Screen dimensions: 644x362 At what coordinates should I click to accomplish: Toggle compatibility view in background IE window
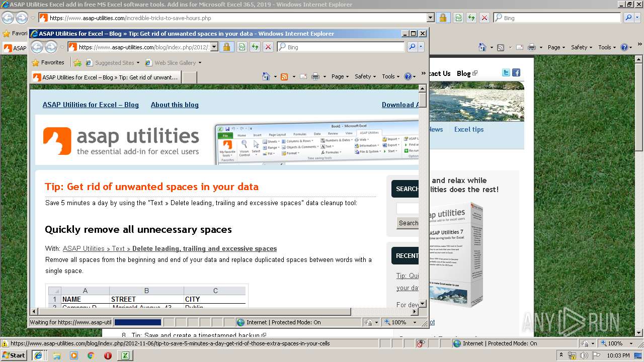[x=458, y=18]
